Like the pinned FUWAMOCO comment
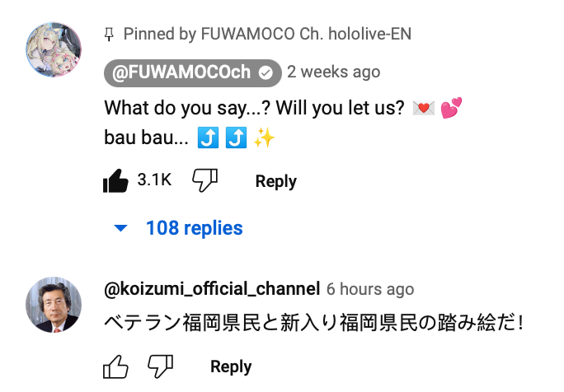This screenshot has height=392, width=564. coord(115,180)
